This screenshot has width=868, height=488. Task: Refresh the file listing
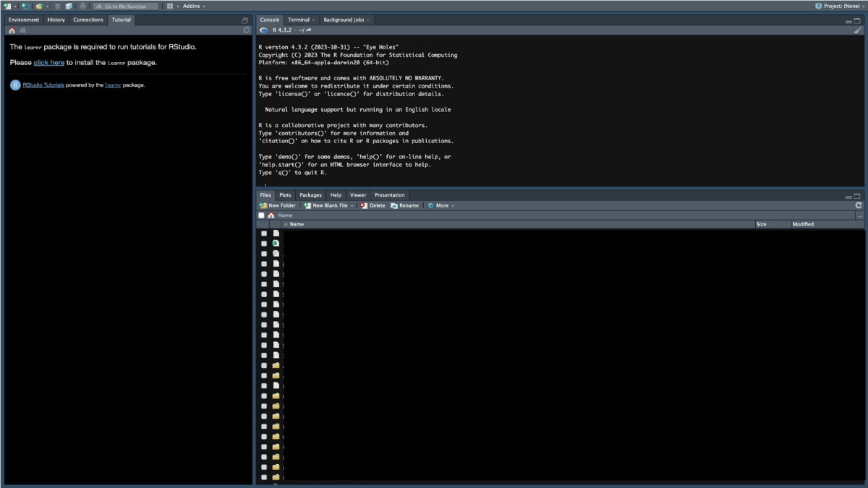point(859,205)
